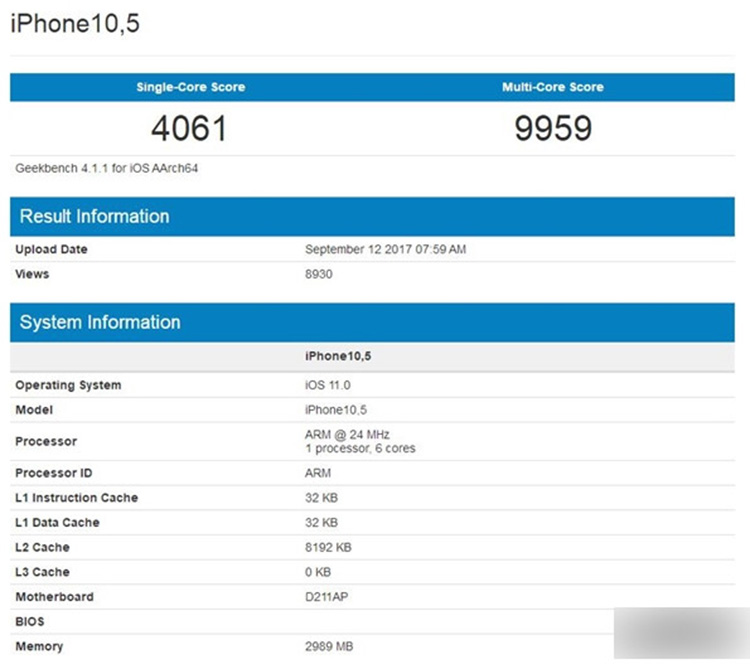
Task: Click the iPhone10,5 page title
Action: coord(75,23)
